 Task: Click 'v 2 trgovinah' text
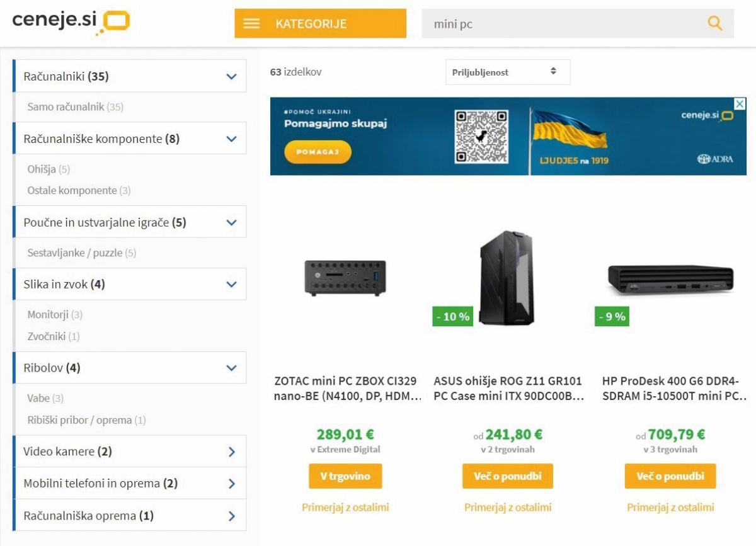click(x=508, y=450)
